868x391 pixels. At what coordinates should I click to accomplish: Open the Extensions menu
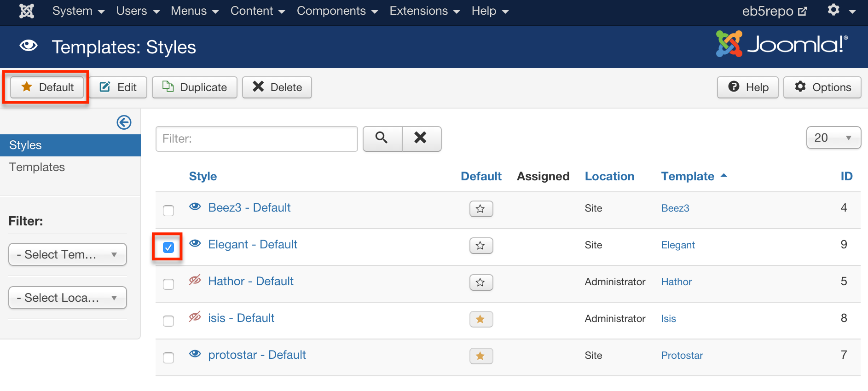point(425,11)
